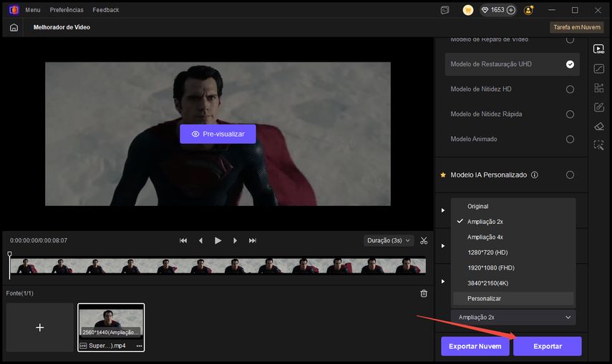This screenshot has height=364, width=612.
Task: Click the Play button in playback controls
Action: coord(218,240)
